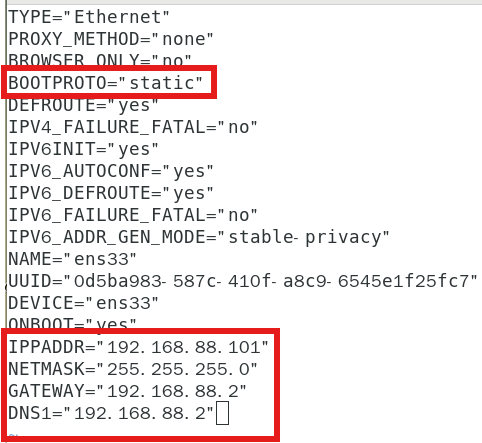Screen dimensions: 482x443
Task: Place cursor on PROXY_METHOD="none" line
Action: (x=111, y=39)
